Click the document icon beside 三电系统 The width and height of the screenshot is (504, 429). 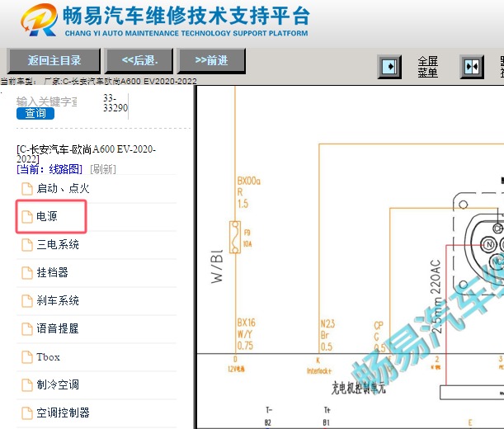point(27,245)
